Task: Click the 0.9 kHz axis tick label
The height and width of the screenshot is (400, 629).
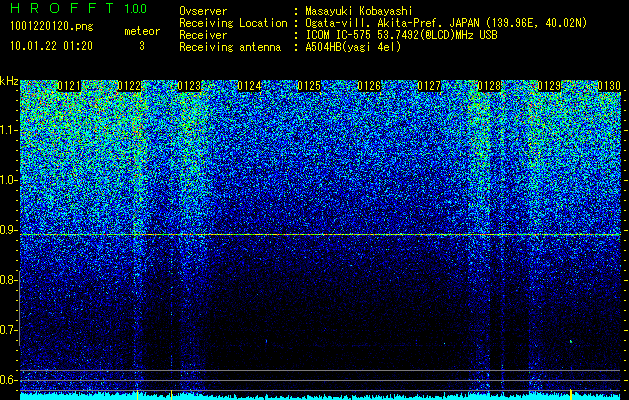Action: (9, 230)
